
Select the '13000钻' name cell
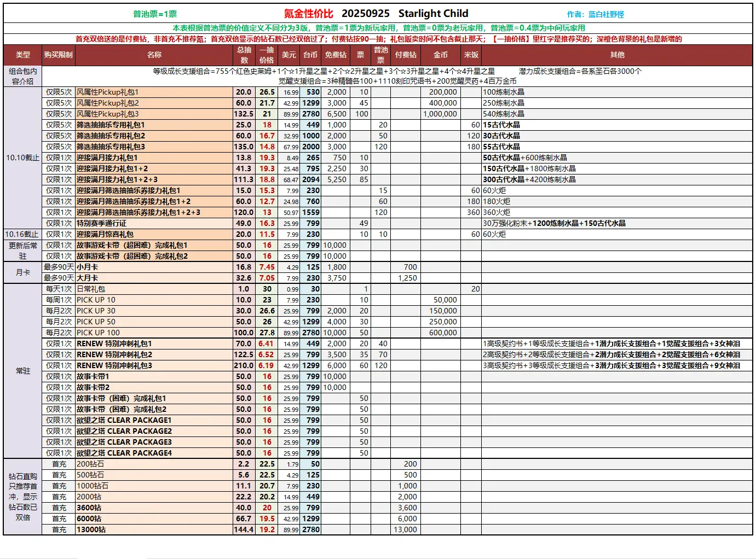(x=91, y=529)
